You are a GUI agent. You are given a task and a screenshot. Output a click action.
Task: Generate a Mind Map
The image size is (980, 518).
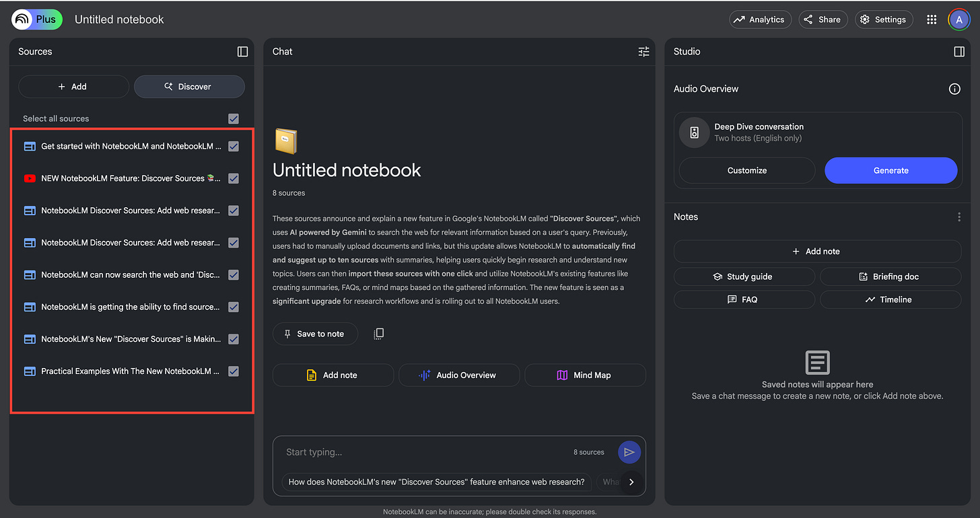tap(585, 375)
